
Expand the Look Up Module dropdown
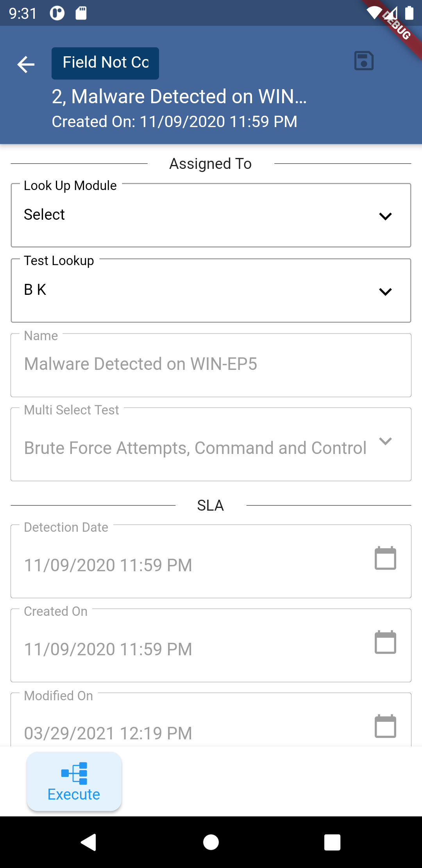coord(385,216)
